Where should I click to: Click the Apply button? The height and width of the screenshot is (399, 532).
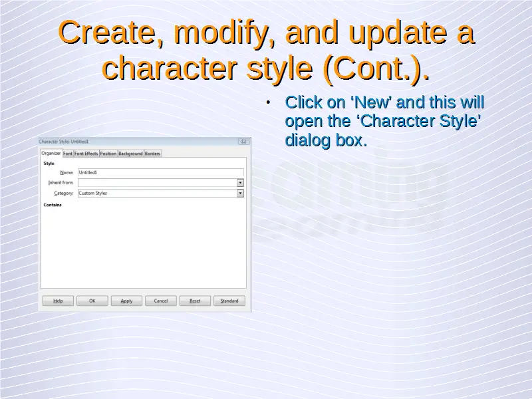pos(126,301)
